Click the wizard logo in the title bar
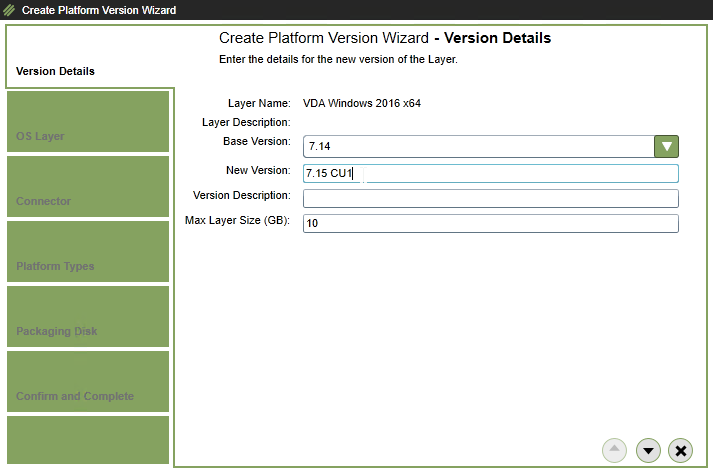 [10, 10]
